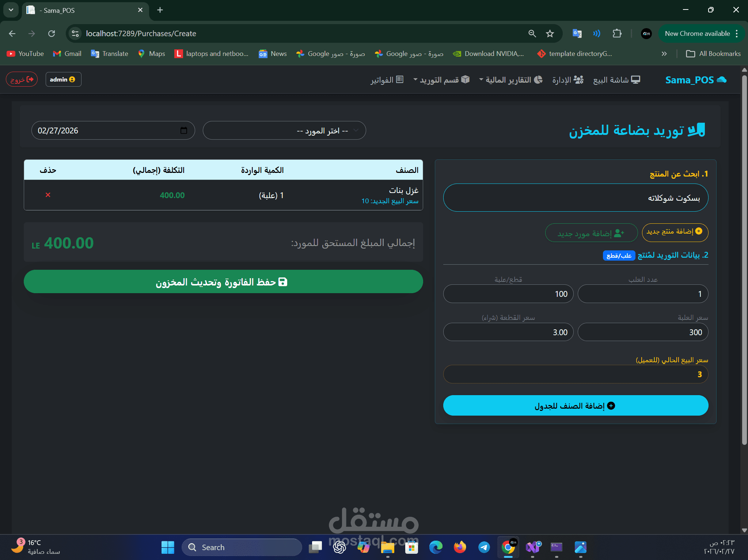Click the Google Translate toolbar icon
This screenshot has width=748, height=560.
(577, 34)
